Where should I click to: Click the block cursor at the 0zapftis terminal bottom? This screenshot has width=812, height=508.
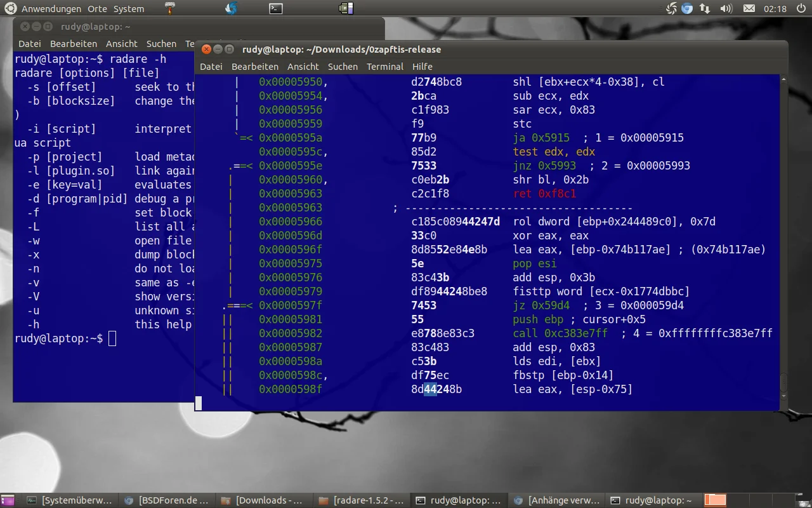[x=199, y=403]
